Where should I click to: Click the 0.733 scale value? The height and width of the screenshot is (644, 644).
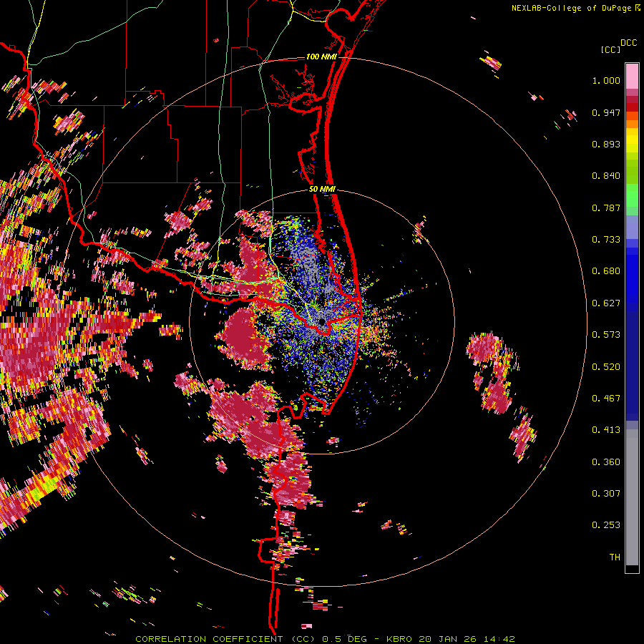pos(606,240)
